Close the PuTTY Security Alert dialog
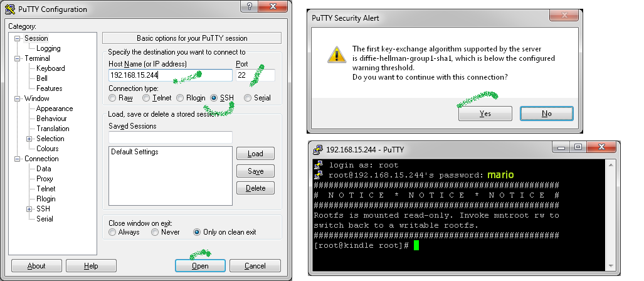The width and height of the screenshot is (644, 281). [x=564, y=15]
